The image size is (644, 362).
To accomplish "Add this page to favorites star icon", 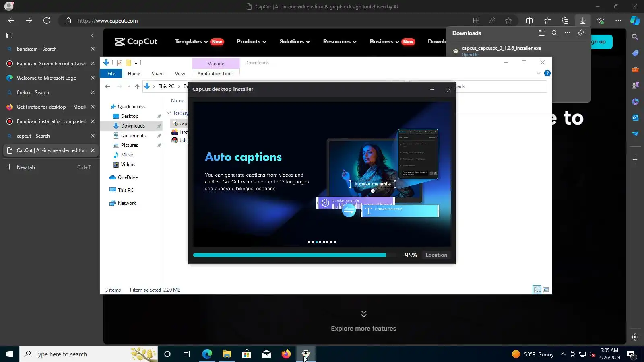I will (x=508, y=21).
